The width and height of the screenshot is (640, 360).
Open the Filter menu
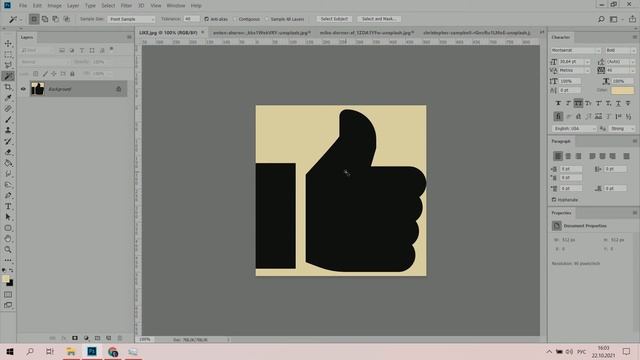click(126, 6)
